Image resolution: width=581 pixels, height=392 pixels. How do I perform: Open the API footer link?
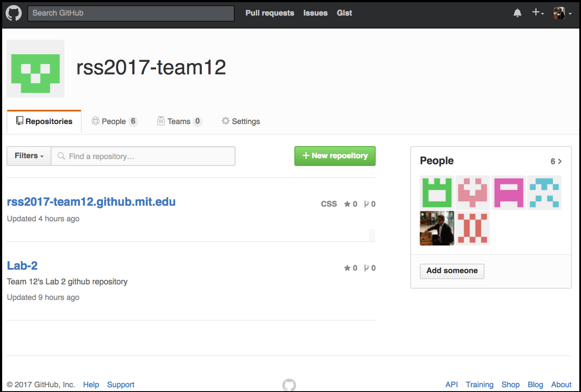pyautogui.click(x=452, y=385)
